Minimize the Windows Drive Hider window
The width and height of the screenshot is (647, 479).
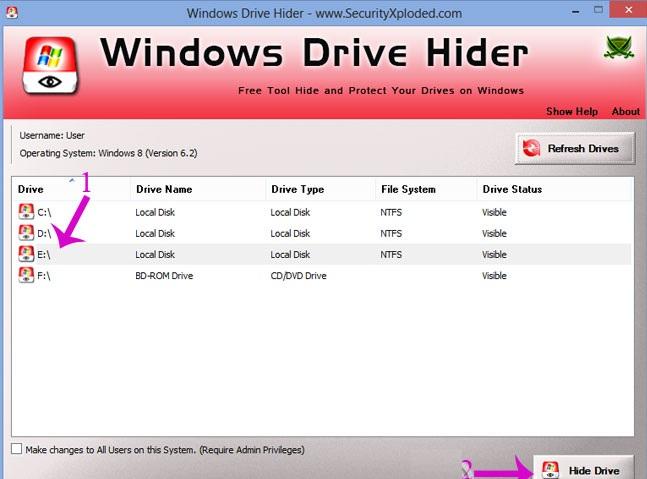click(x=576, y=12)
